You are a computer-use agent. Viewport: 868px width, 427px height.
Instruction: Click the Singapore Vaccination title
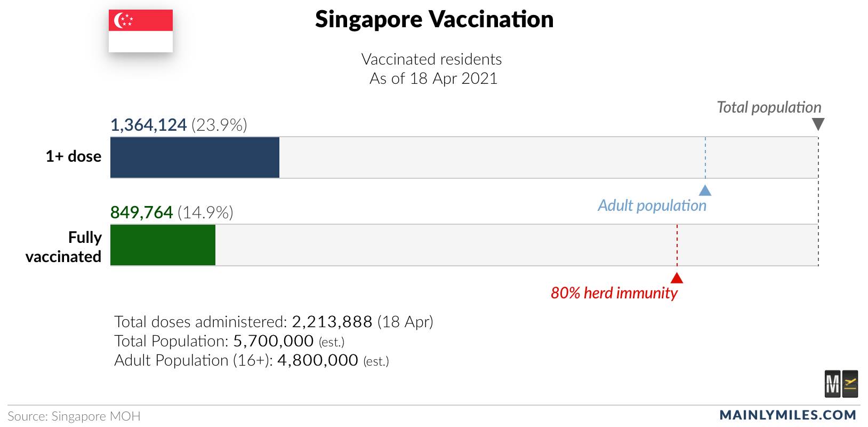(434, 20)
